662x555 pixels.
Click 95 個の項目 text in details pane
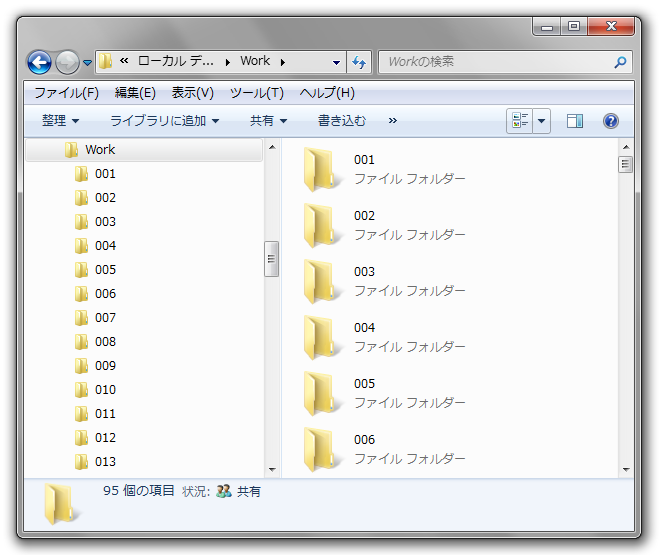[x=138, y=490]
